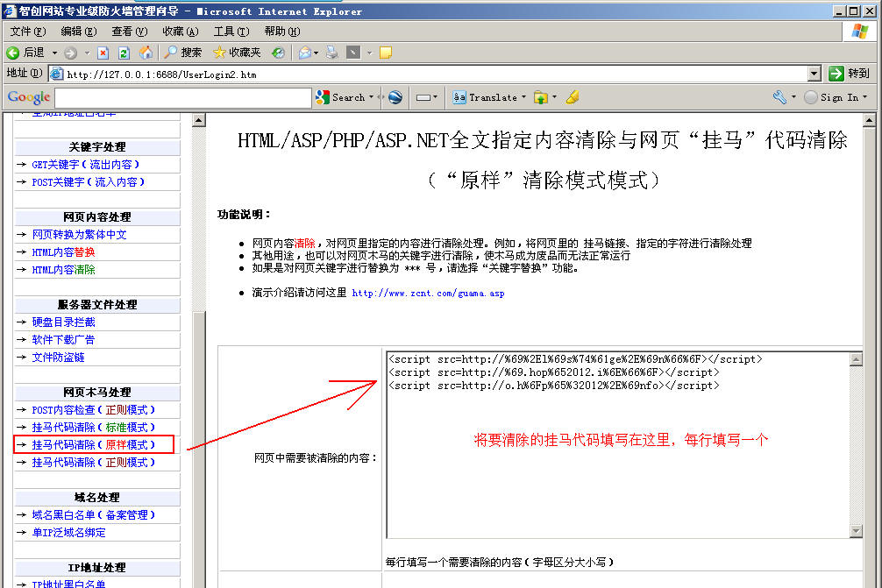Screen dimensions: 882x588
Task: Open POST内容检查 (正则模式) link
Action: pos(94,410)
